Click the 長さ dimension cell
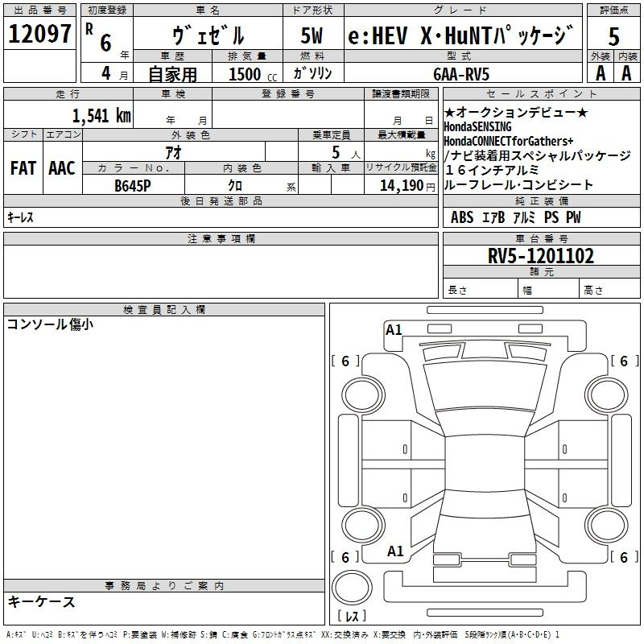 (x=480, y=290)
